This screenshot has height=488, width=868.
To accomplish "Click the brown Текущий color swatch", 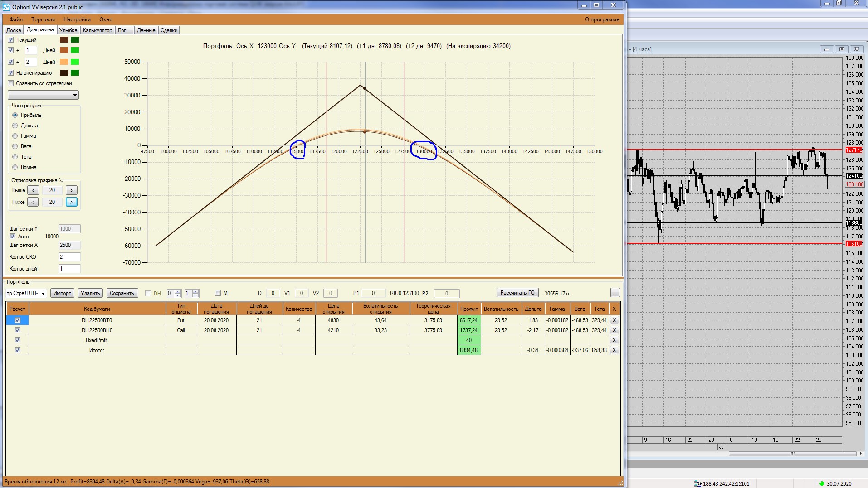I will tap(64, 40).
